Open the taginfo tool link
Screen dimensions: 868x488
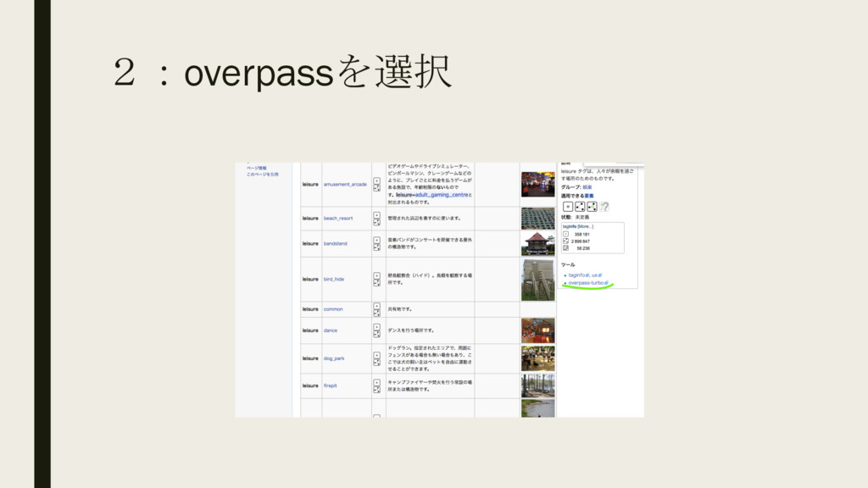click(x=577, y=275)
